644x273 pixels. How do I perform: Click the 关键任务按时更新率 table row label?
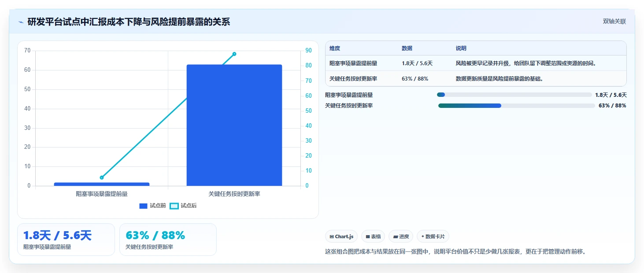click(x=353, y=79)
